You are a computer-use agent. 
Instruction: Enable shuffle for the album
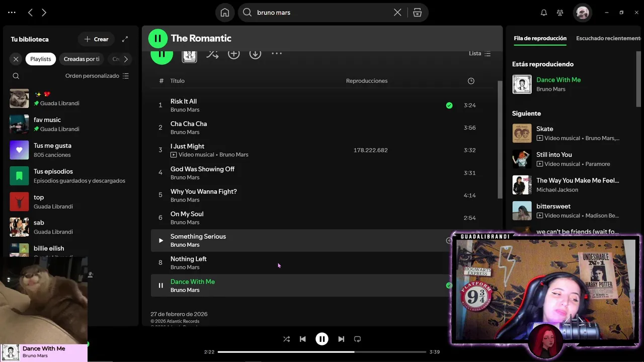(212, 54)
